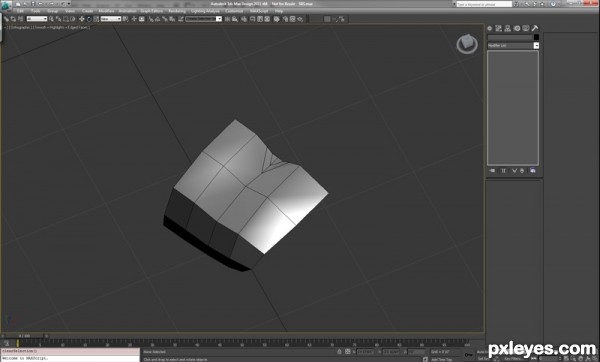Open the Create command panel tab
The width and height of the screenshot is (600, 362).
[489, 28]
